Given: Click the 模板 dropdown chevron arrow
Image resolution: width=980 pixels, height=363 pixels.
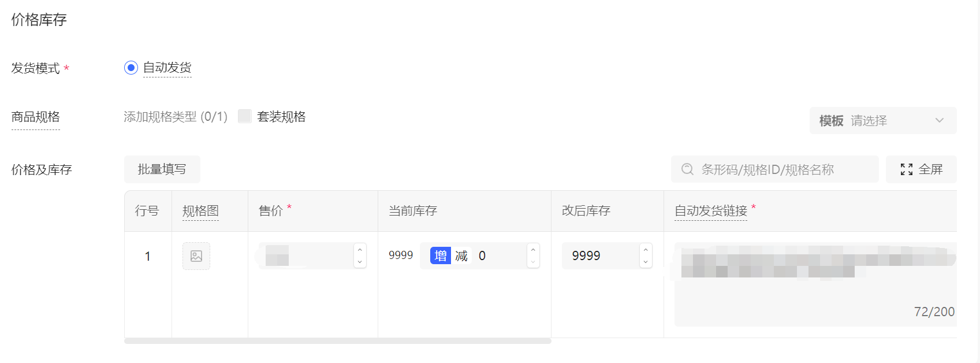Looking at the screenshot, I should [940, 121].
